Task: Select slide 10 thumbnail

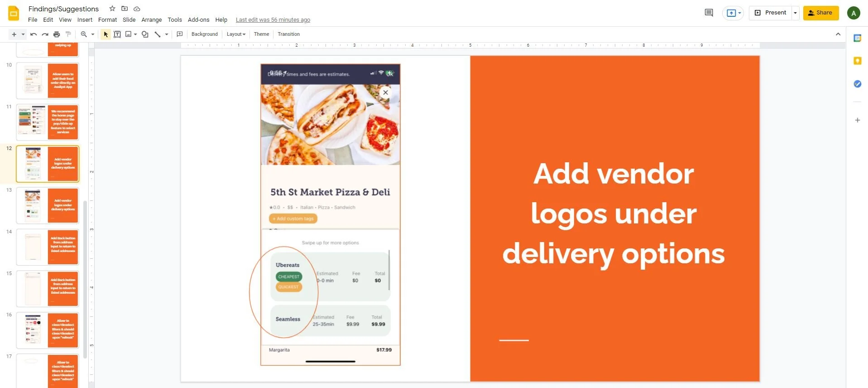Action: [x=48, y=81]
